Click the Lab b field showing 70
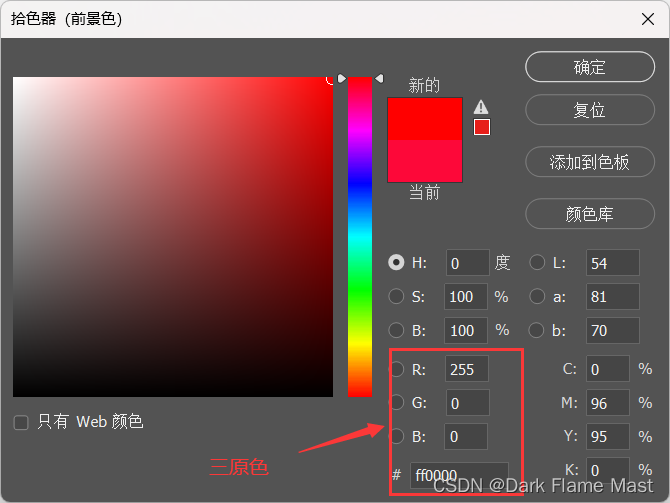This screenshot has width=670, height=503. coord(613,330)
